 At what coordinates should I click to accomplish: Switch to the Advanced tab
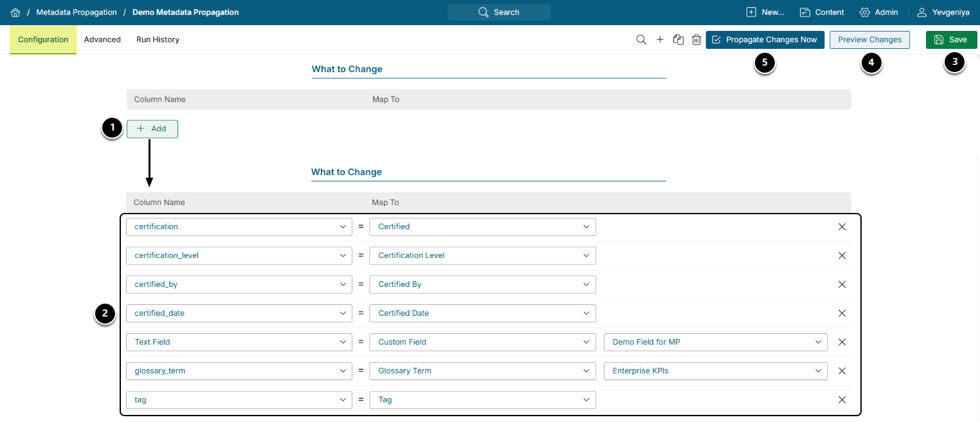(x=102, y=40)
